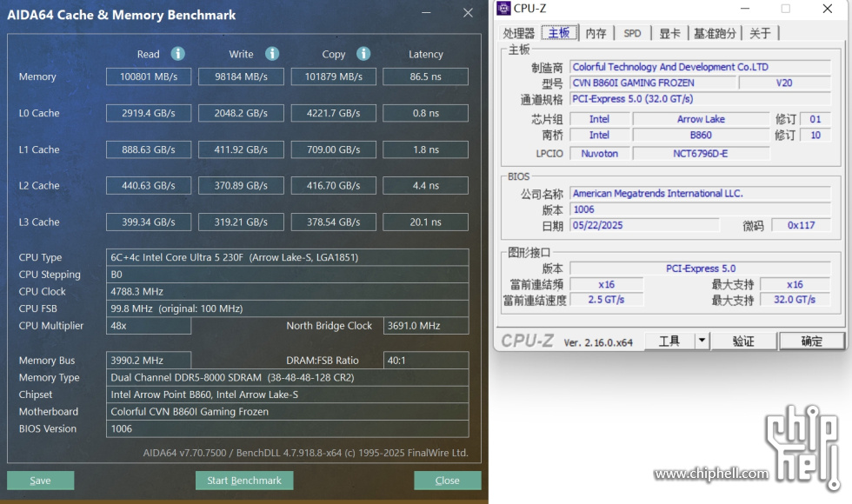Click the L3 Cache Latency value 20.1 ns

point(425,222)
